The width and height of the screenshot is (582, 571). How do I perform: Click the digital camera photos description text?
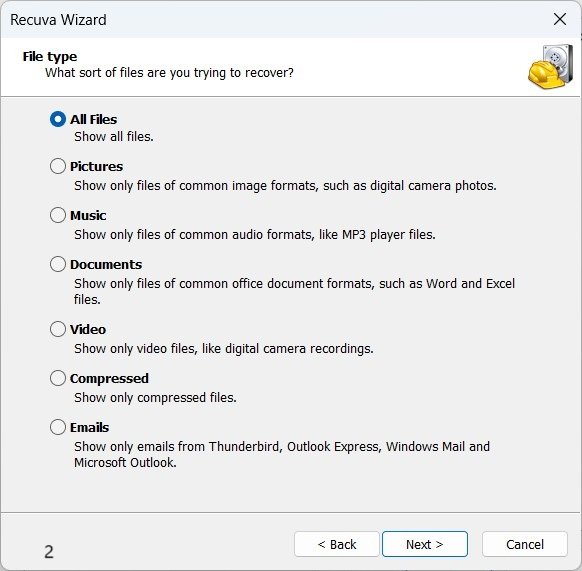(x=285, y=186)
